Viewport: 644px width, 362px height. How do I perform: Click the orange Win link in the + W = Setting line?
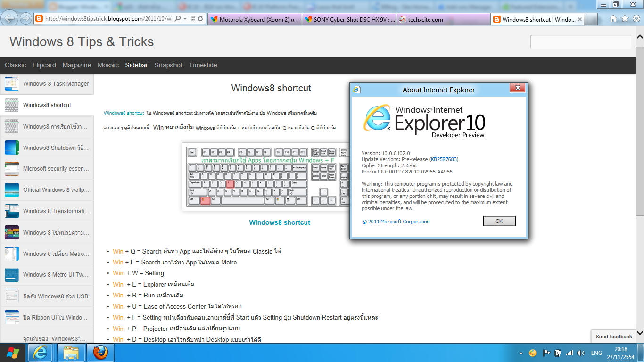pyautogui.click(x=118, y=273)
